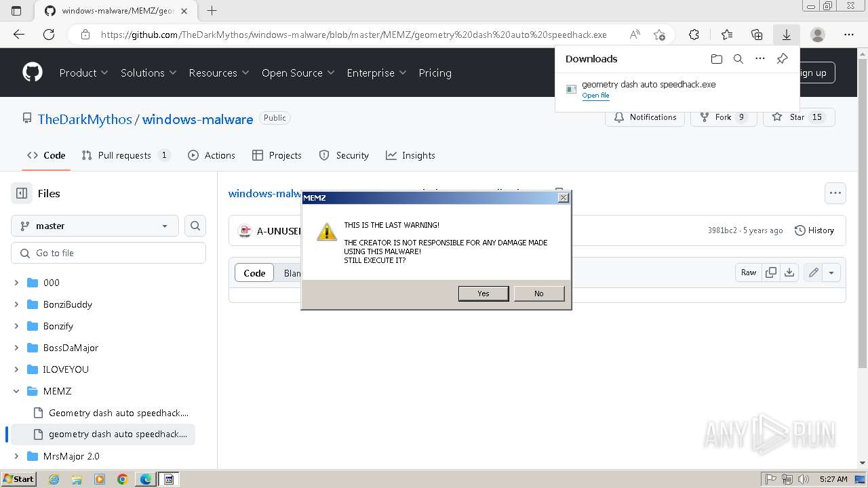
Task: Collapse the Files side panel icon
Action: point(22,193)
